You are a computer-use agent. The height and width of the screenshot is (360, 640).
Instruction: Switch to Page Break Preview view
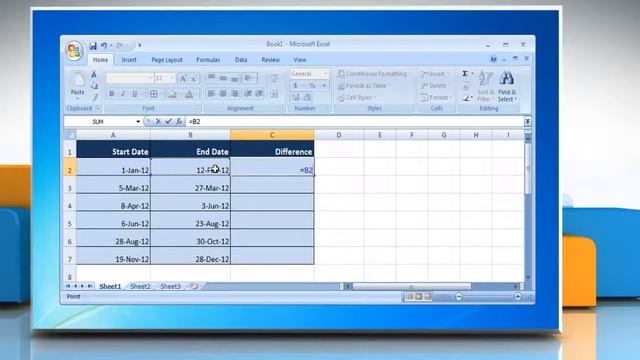[x=427, y=297]
